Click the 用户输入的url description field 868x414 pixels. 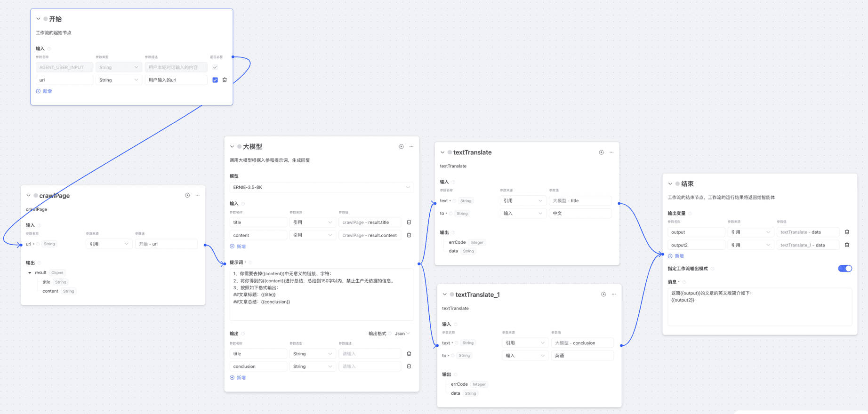pyautogui.click(x=176, y=80)
